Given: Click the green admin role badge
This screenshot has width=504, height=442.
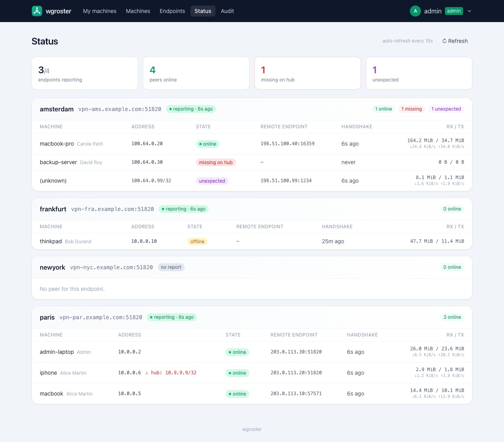Looking at the screenshot, I should point(454,11).
